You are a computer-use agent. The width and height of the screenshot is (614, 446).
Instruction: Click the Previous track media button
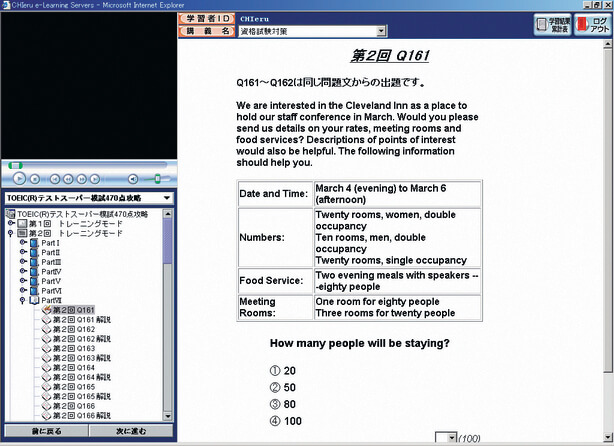[55, 179]
